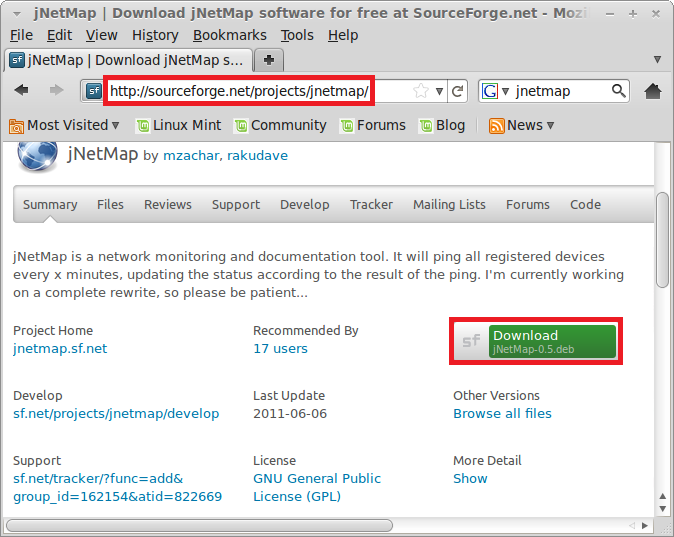Expand the News feed dropdown
The width and height of the screenshot is (674, 537).
(x=550, y=126)
